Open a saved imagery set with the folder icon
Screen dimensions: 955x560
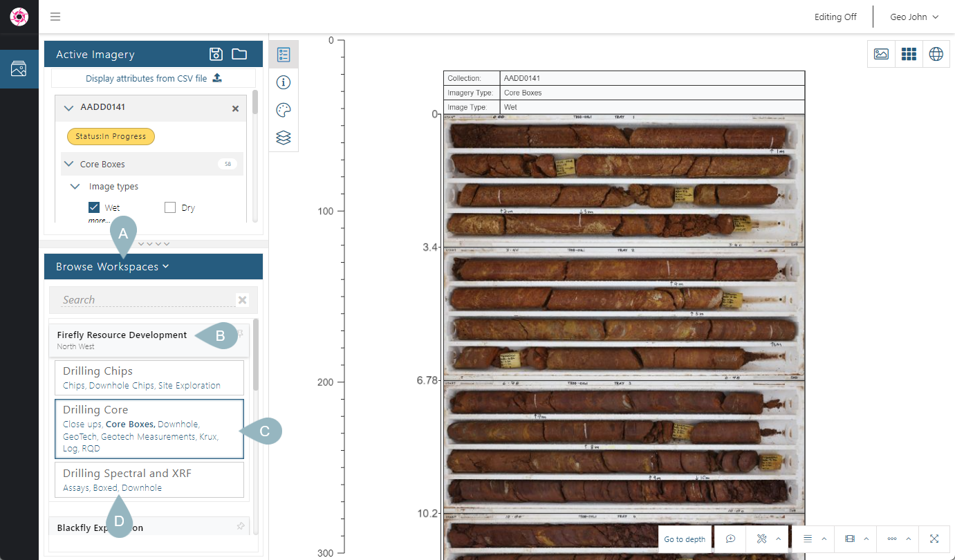(239, 54)
